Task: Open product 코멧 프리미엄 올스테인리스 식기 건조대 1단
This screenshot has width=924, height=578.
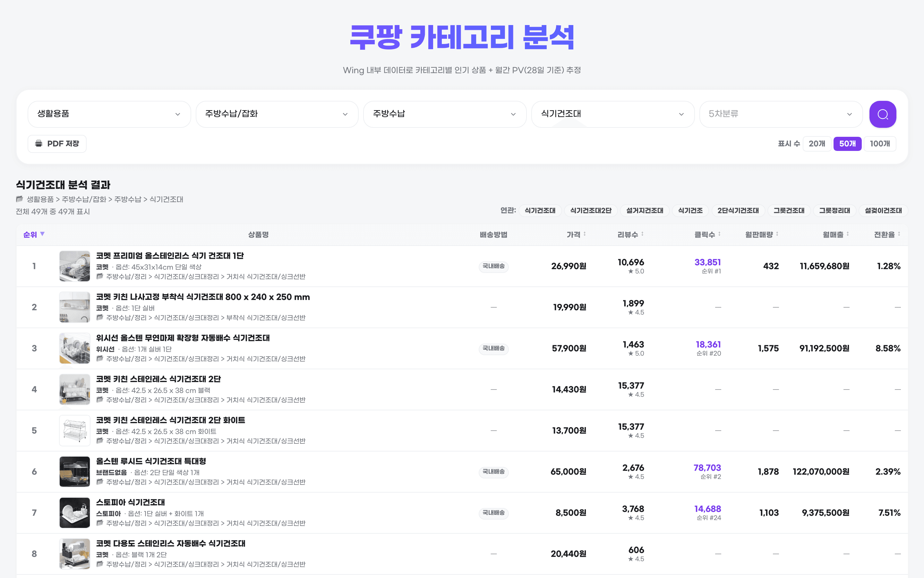Action: click(x=170, y=256)
